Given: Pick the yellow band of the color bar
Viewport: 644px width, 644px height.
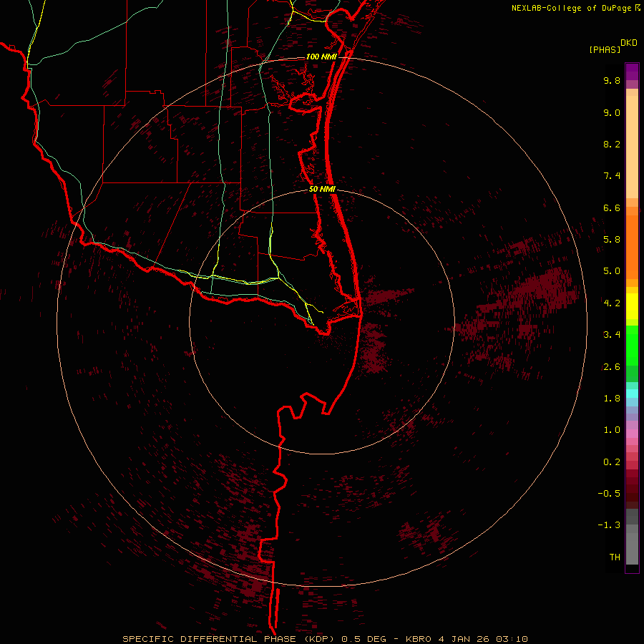Looking at the screenshot, I should (x=632, y=306).
